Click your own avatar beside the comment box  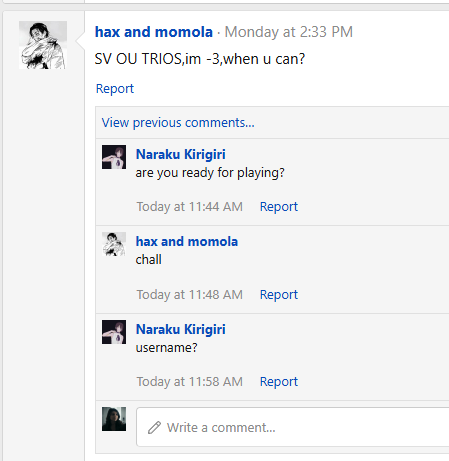coord(114,419)
